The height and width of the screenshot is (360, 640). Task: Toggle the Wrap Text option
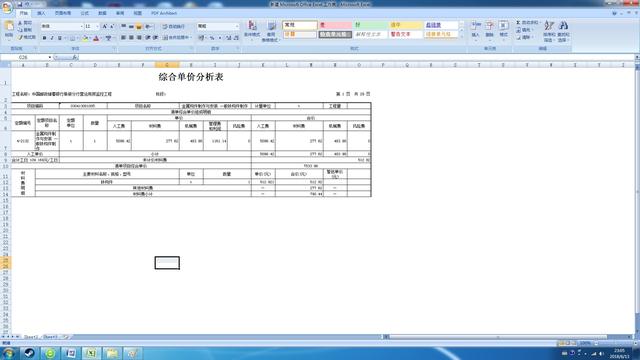(173, 27)
